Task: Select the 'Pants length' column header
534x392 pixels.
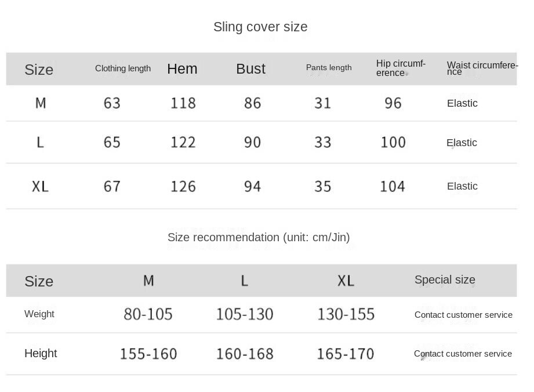Action: (329, 68)
